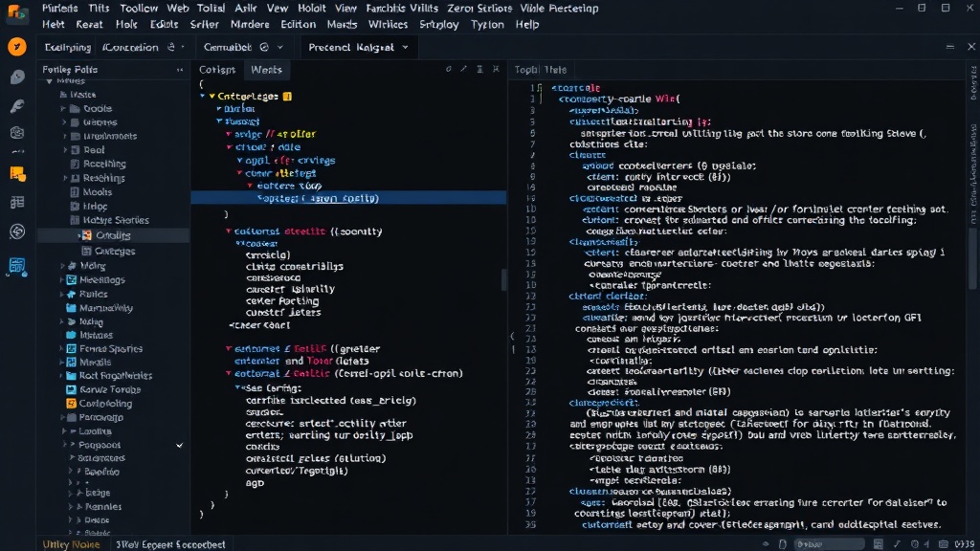
Task: Select the Marmavivity folder
Action: click(105, 307)
